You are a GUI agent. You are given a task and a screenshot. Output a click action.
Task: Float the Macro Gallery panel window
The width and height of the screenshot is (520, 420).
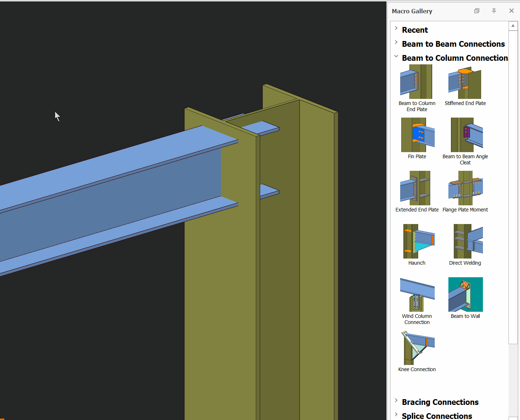click(x=477, y=11)
